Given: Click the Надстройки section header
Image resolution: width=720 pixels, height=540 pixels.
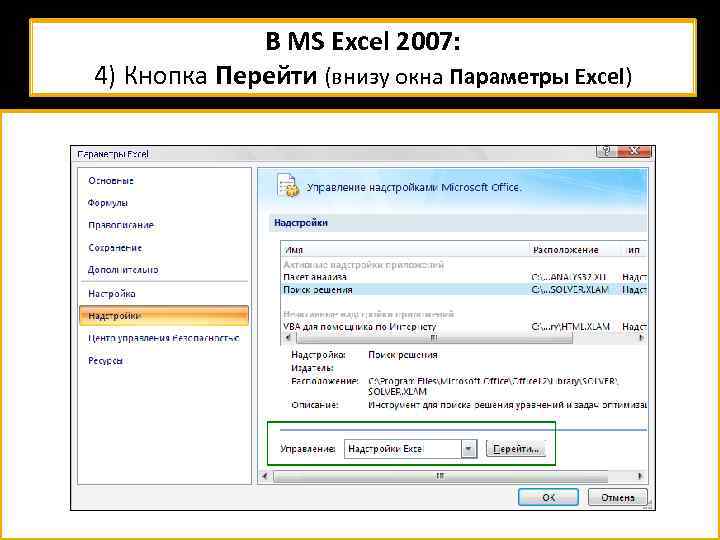Looking at the screenshot, I should (458, 223).
